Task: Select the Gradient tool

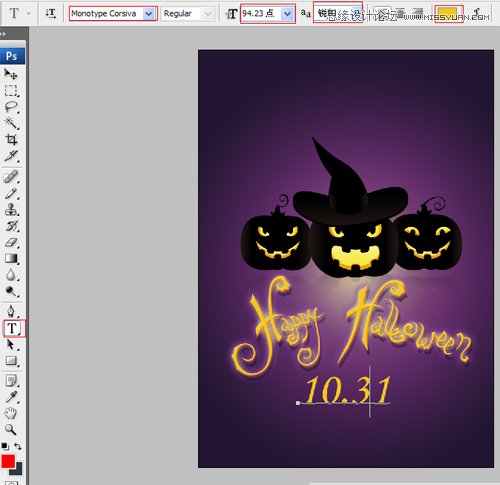Action: (x=11, y=258)
